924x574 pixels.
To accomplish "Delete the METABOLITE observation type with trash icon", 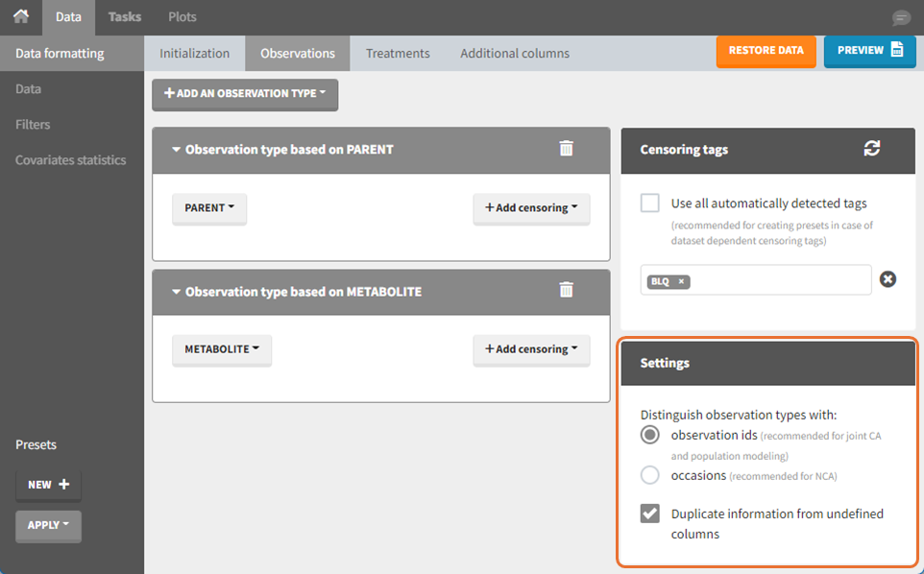I will (x=567, y=290).
